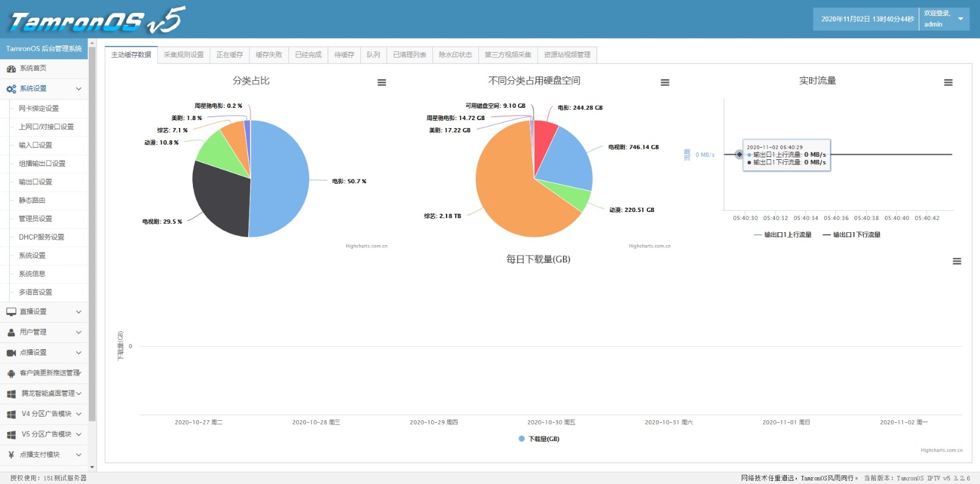This screenshot has width=980, height=484.
Task: Collapse the 系统设置 menu chevron
Action: [78, 89]
